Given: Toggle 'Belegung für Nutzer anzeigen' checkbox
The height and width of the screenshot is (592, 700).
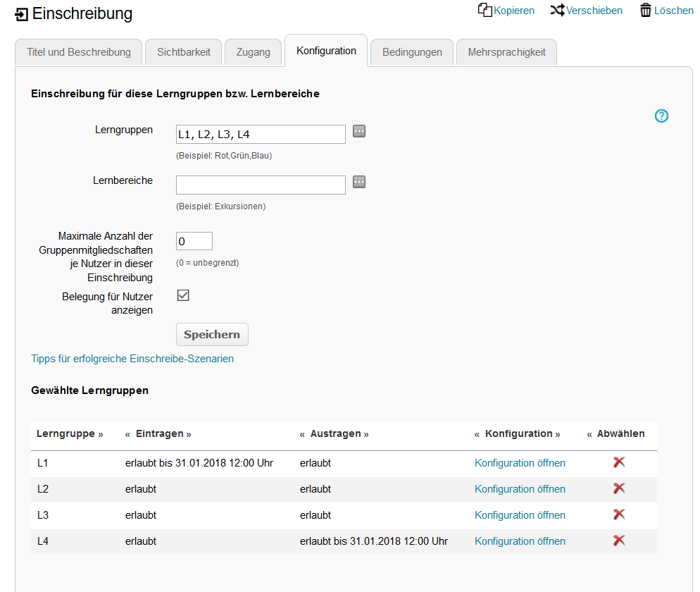Looking at the screenshot, I should (183, 295).
